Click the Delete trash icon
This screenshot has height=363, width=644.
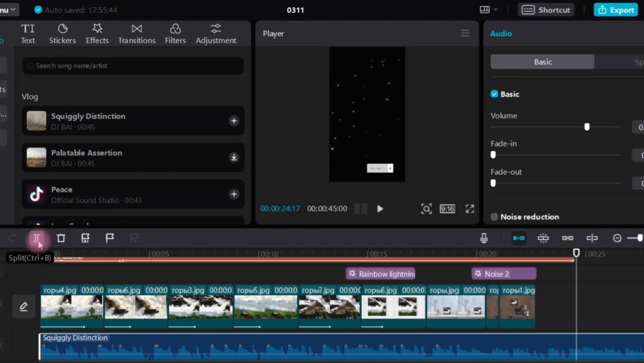[x=61, y=238]
